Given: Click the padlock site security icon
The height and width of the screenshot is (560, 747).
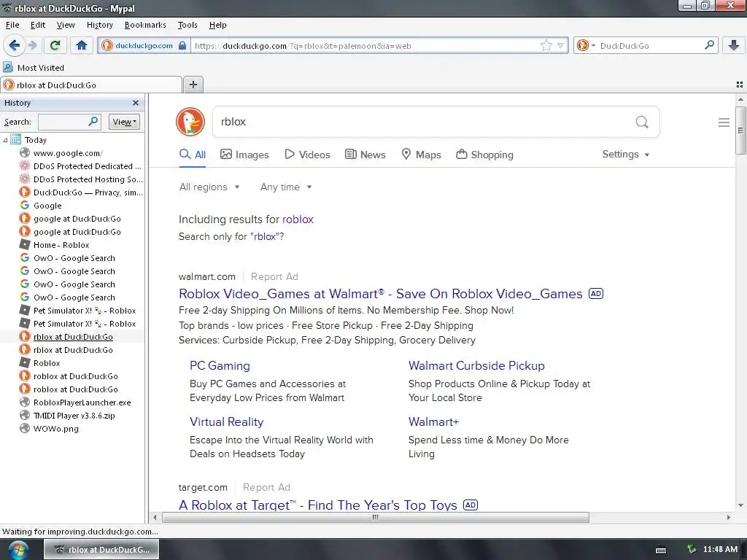Looking at the screenshot, I should pyautogui.click(x=182, y=46).
